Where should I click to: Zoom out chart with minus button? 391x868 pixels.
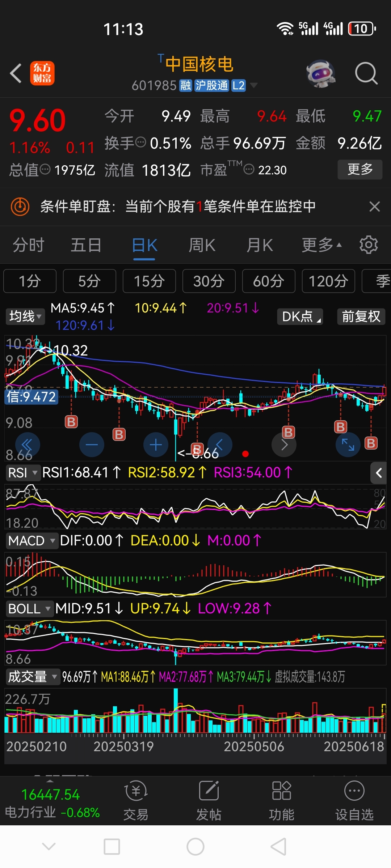pos(92,444)
